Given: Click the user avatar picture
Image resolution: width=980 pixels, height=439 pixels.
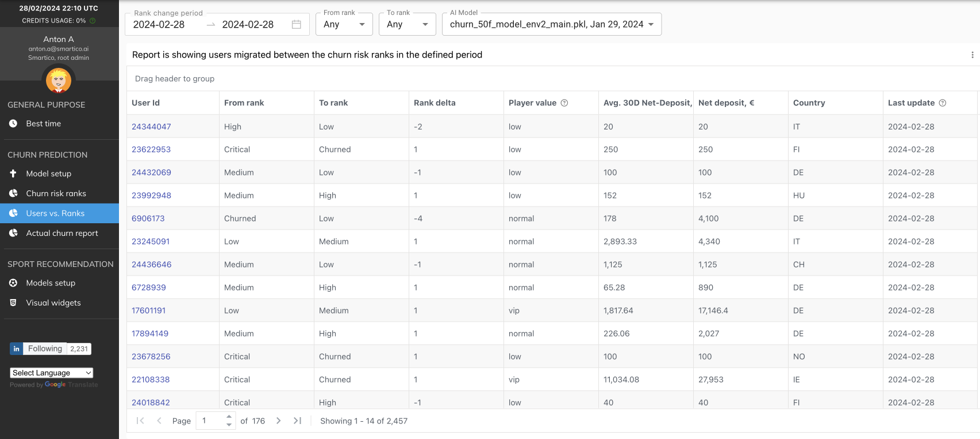Looking at the screenshot, I should (59, 80).
